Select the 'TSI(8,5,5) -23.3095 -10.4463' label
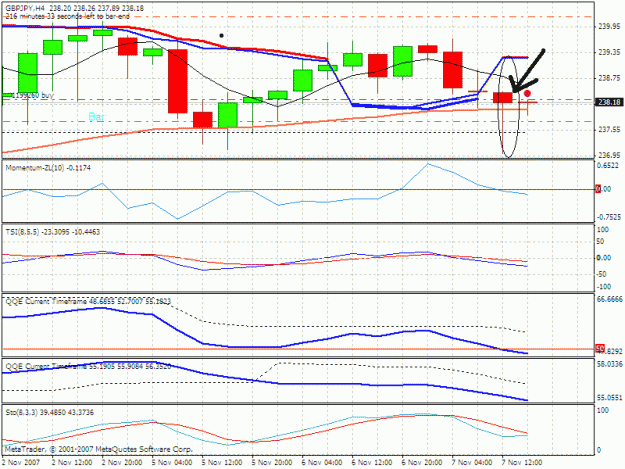Viewport: 625px width, 469px height. 53,232
